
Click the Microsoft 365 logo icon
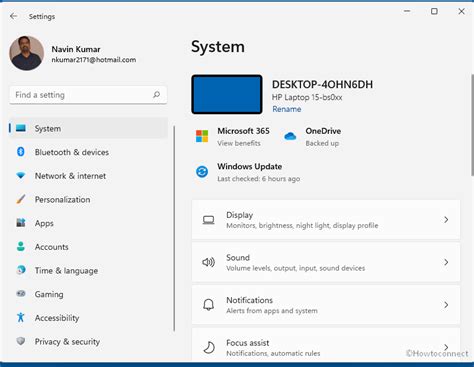(x=202, y=136)
